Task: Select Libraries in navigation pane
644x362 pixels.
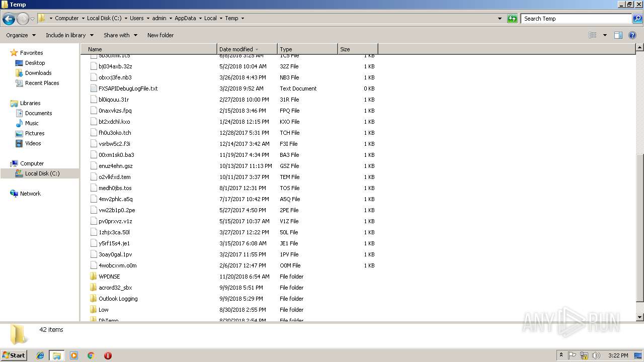Action: 30,103
